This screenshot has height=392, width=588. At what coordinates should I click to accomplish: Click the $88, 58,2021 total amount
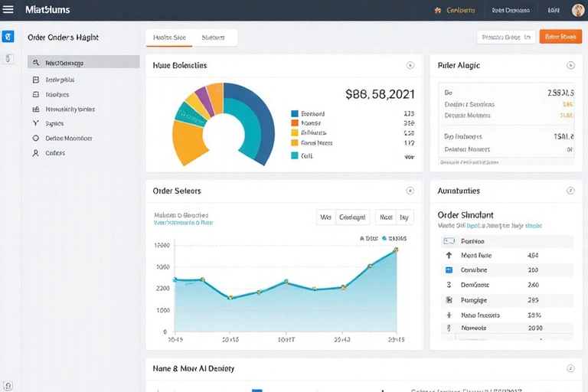coord(380,93)
